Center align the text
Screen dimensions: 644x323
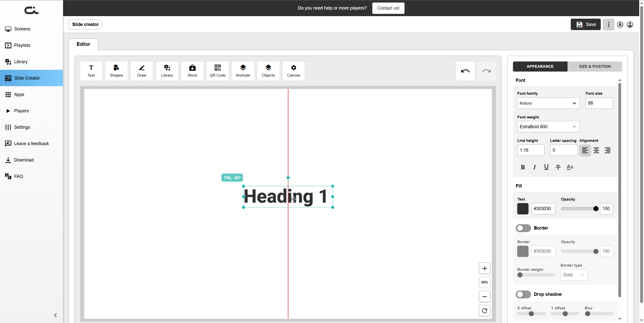pos(596,150)
